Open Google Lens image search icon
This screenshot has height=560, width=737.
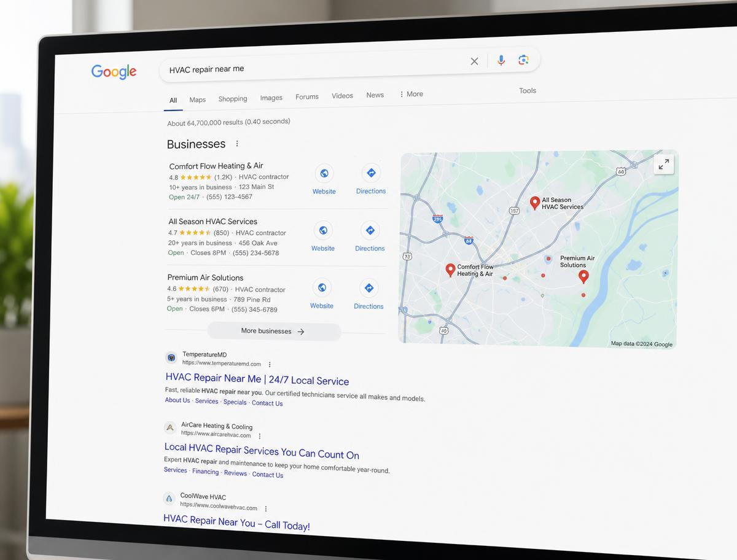click(x=523, y=60)
